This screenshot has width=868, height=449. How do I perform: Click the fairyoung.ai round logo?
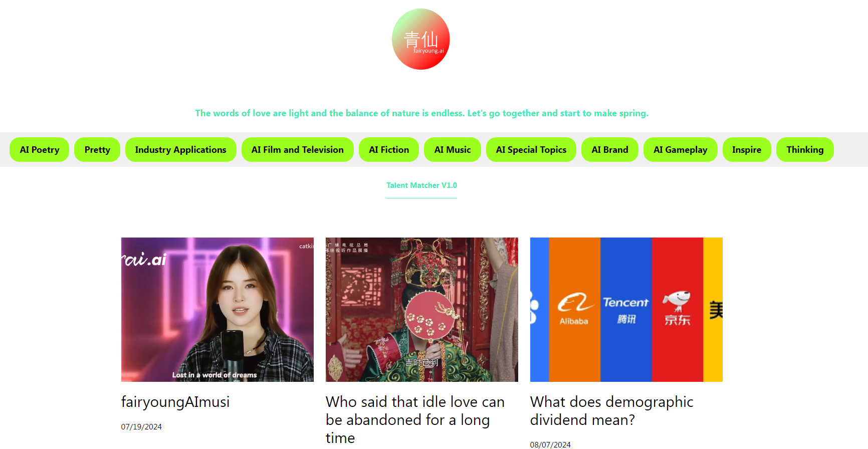click(x=421, y=39)
